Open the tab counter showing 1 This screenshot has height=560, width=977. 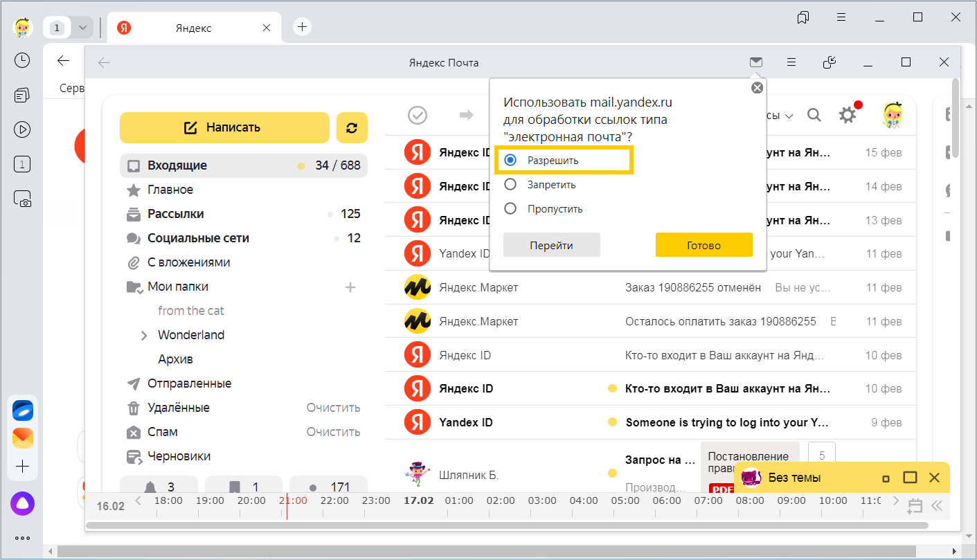pos(57,28)
